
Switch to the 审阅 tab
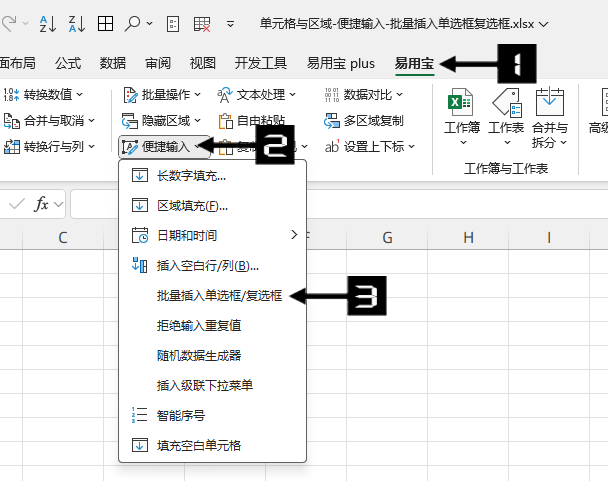tap(158, 63)
